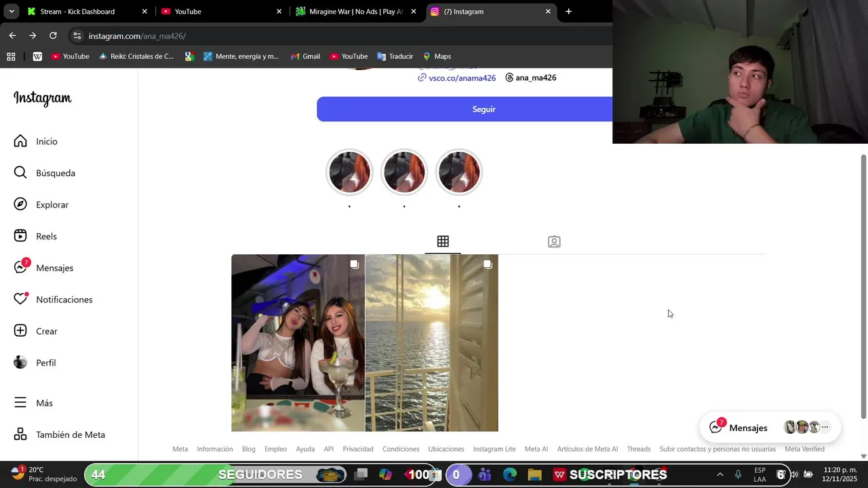View site information icon in address bar
Image resolution: width=868 pixels, height=488 pixels.
click(x=77, y=36)
